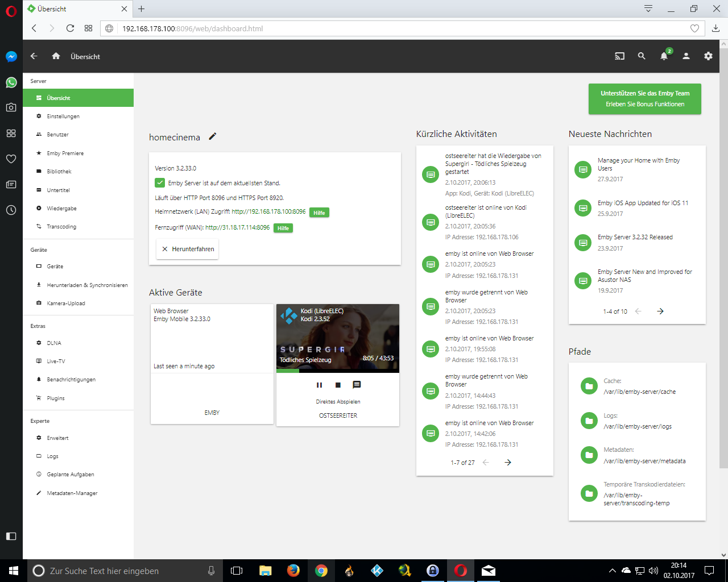Open WAN link http://31.18.17.114:8096

coord(237,227)
